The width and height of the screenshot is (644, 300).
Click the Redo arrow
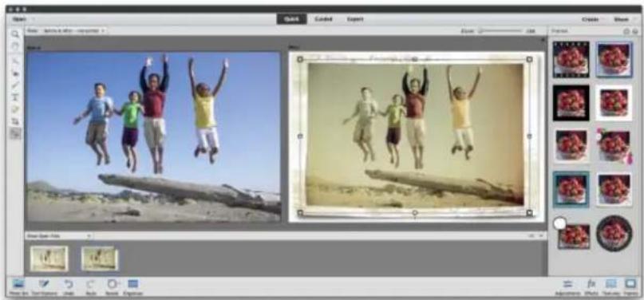click(91, 287)
